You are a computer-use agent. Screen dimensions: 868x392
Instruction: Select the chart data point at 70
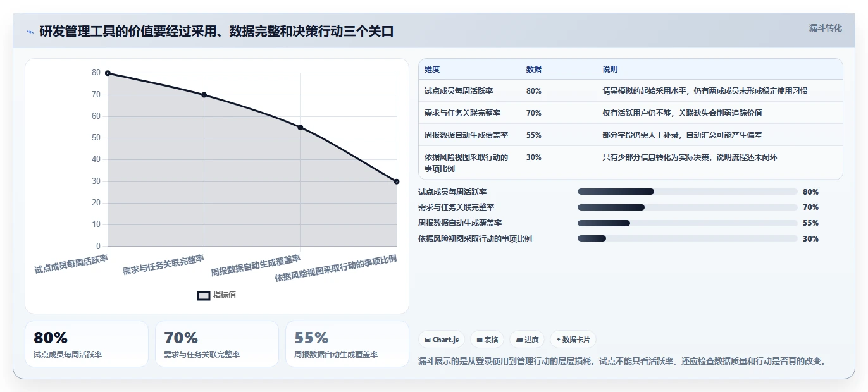(x=204, y=95)
